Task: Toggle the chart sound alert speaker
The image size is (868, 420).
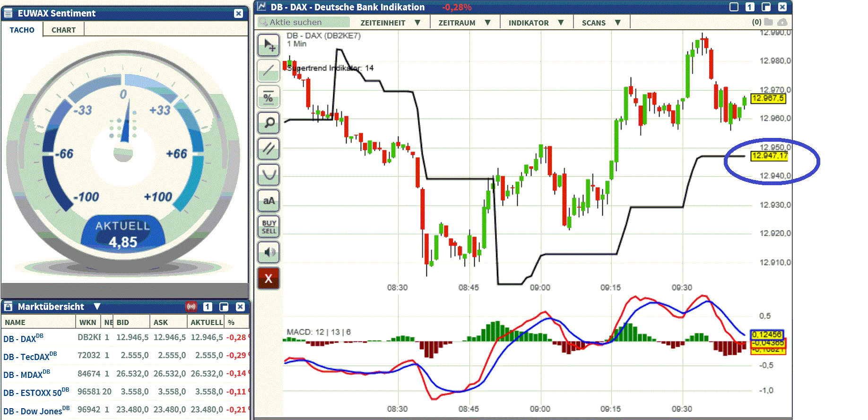Action: (269, 252)
